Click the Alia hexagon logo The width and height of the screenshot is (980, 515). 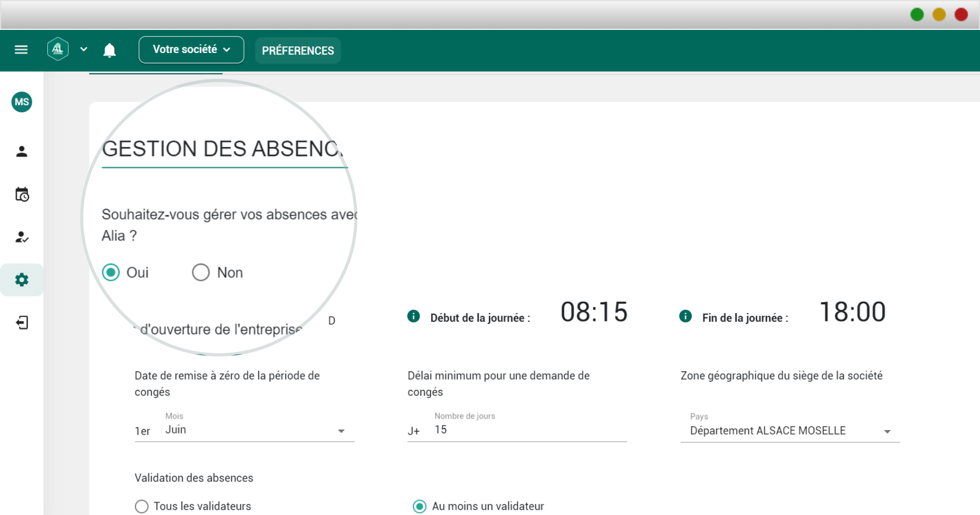(x=58, y=49)
